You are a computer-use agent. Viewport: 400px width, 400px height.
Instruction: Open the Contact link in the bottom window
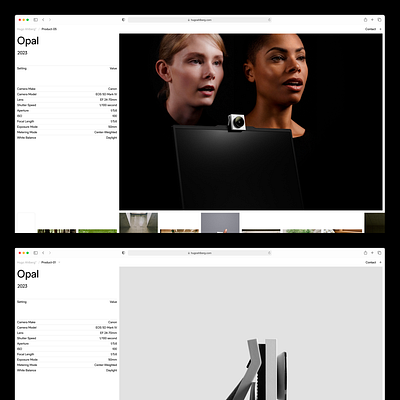coord(370,263)
